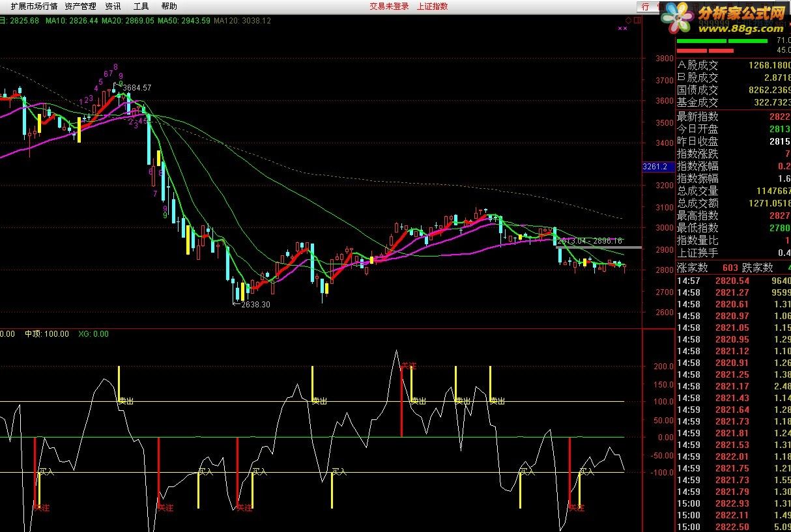
Task: Click the XG: 0.00 indicator label
Action: coord(93,334)
